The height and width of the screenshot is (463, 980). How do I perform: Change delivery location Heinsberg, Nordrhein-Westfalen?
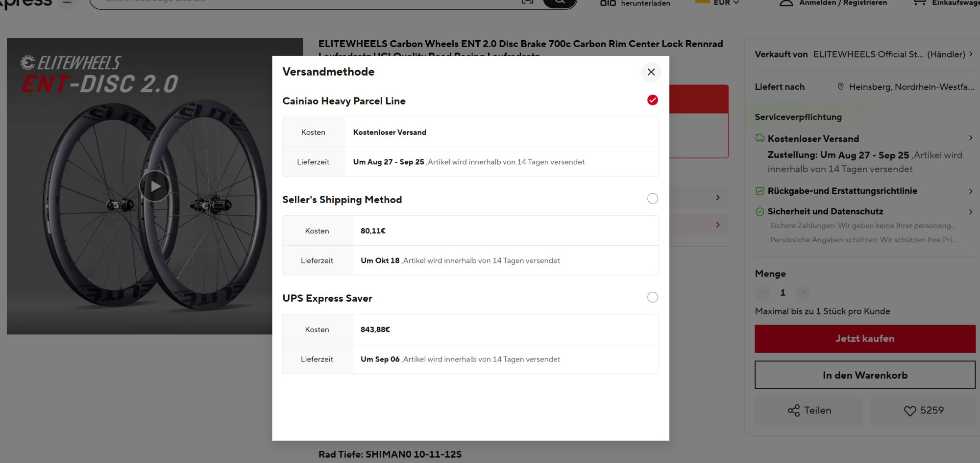pyautogui.click(x=911, y=87)
